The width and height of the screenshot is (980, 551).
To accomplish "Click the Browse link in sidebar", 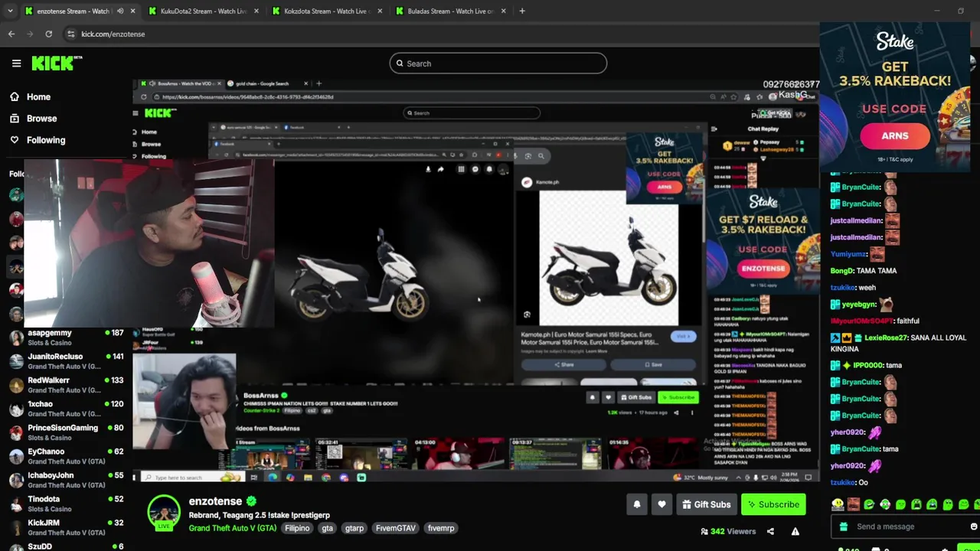I will click(41, 119).
